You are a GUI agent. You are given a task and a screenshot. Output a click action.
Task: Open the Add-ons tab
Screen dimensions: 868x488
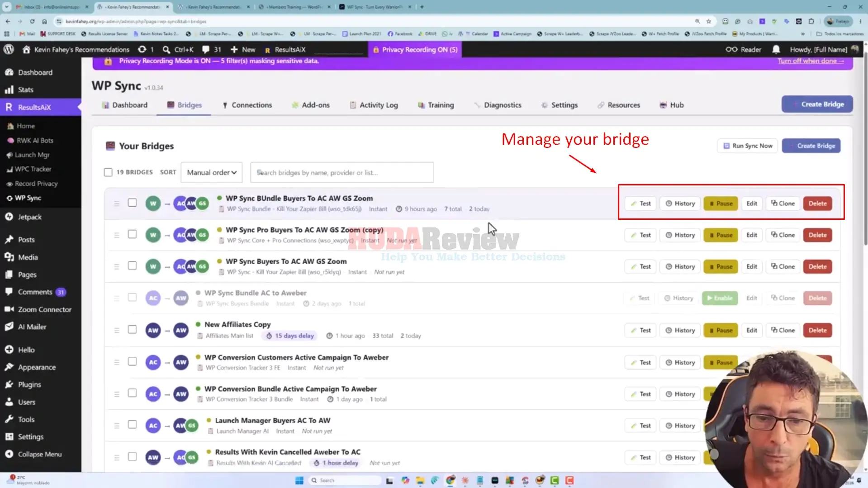click(x=311, y=105)
